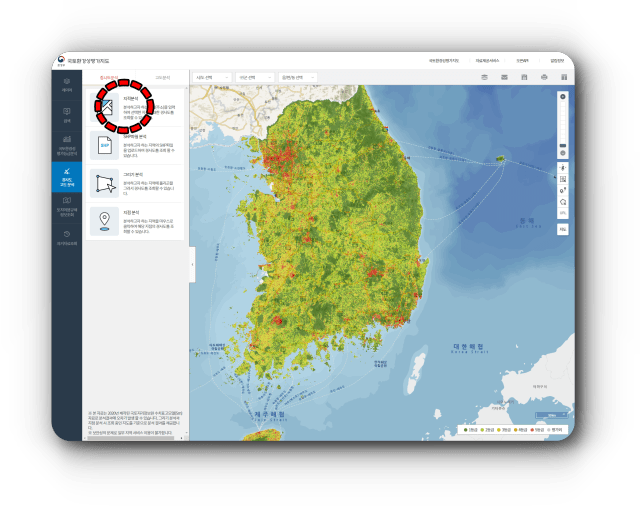640x506 pixels.
Task: Select the highlighted slope and elevation analysis item
Action: [67, 177]
